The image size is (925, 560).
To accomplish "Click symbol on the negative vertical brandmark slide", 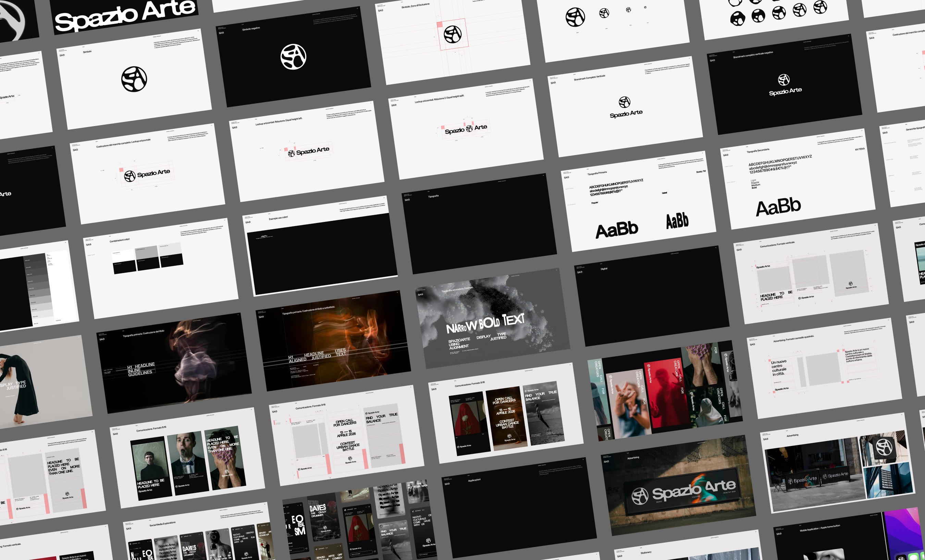I will [x=784, y=79].
